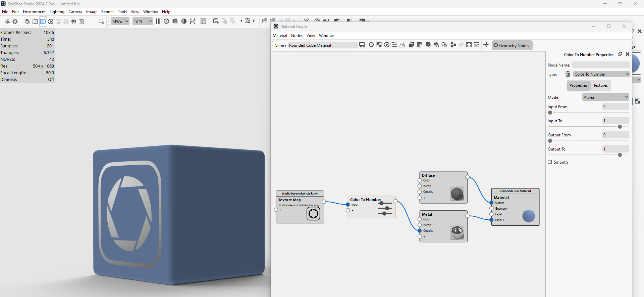Click the sliders utility node icon in toolbar
644x297 pixels.
394,45
